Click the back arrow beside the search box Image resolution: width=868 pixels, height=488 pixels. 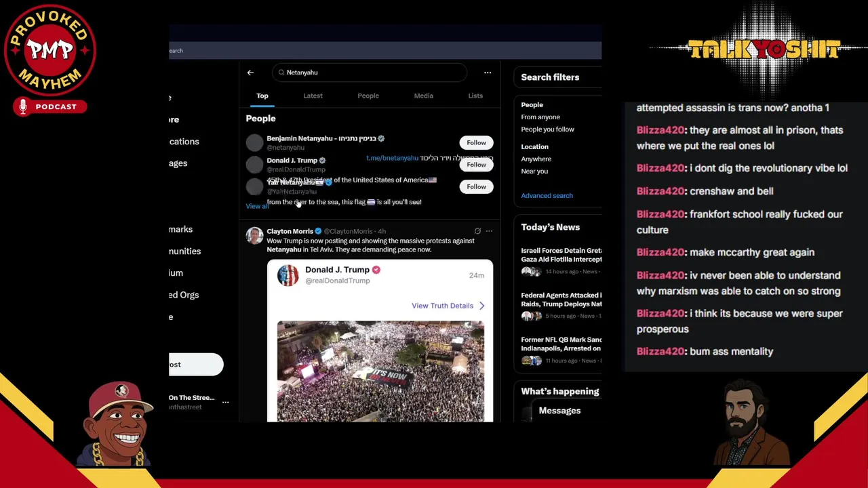coord(250,73)
